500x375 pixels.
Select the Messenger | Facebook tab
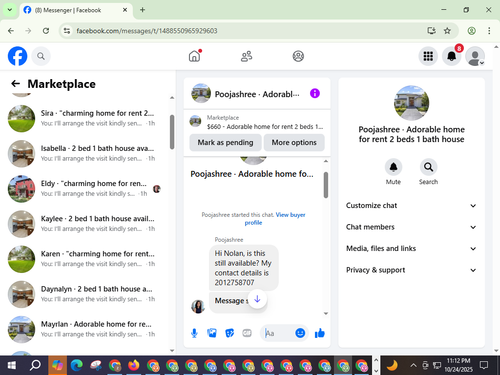[x=76, y=10]
